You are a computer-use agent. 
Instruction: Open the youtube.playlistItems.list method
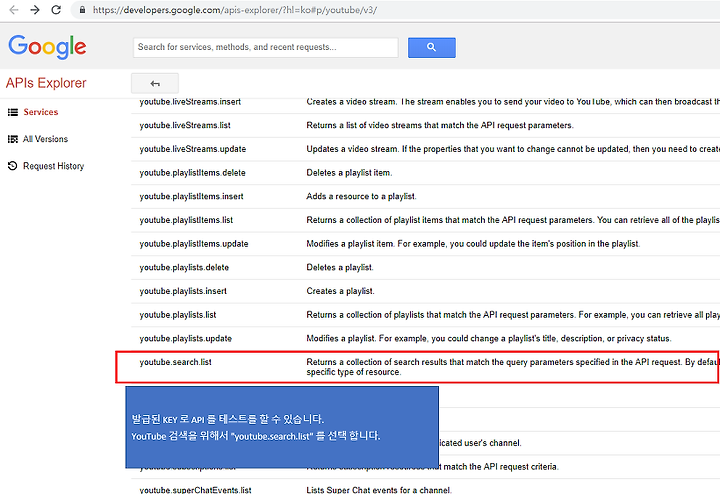point(186,220)
